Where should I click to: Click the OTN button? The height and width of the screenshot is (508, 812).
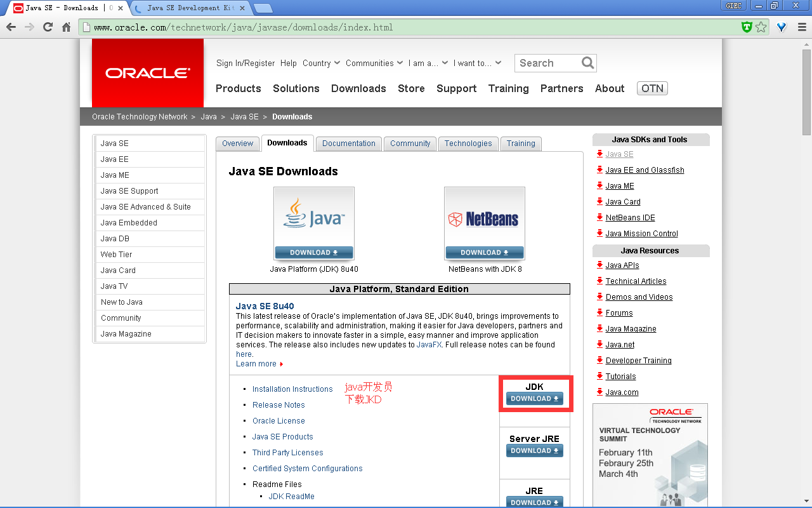(x=652, y=88)
